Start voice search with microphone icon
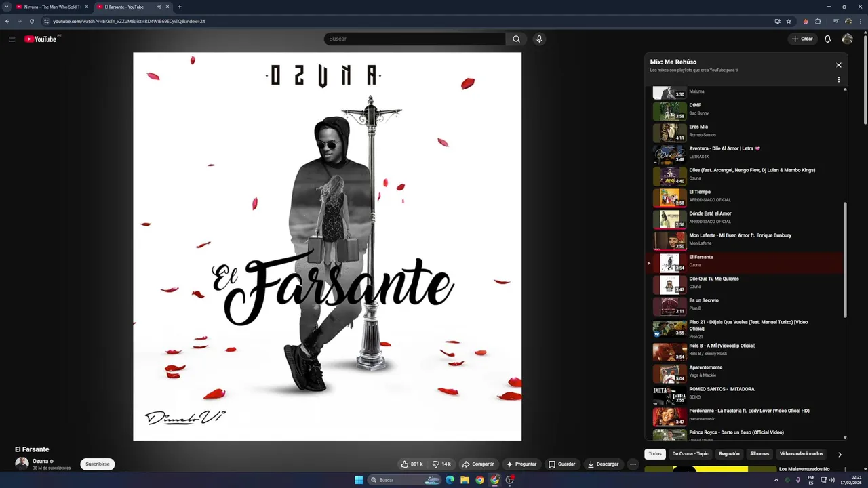The width and height of the screenshot is (868, 488). tap(539, 39)
